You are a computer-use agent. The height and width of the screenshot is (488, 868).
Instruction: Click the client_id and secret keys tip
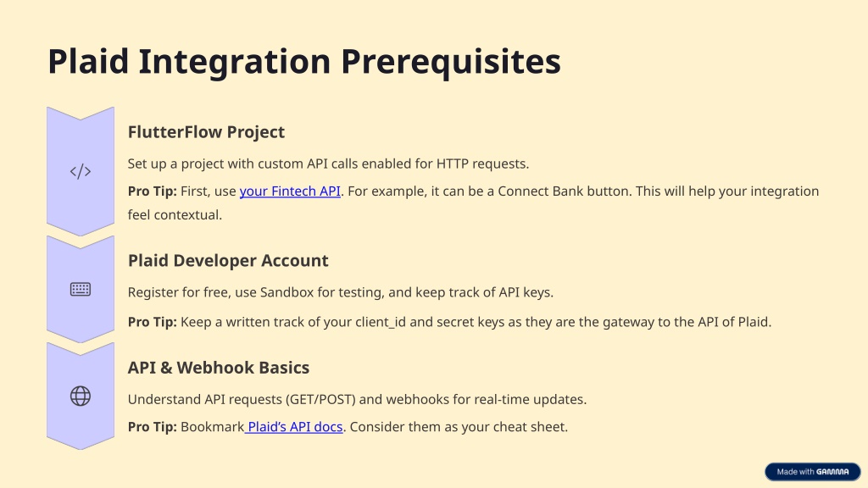449,322
